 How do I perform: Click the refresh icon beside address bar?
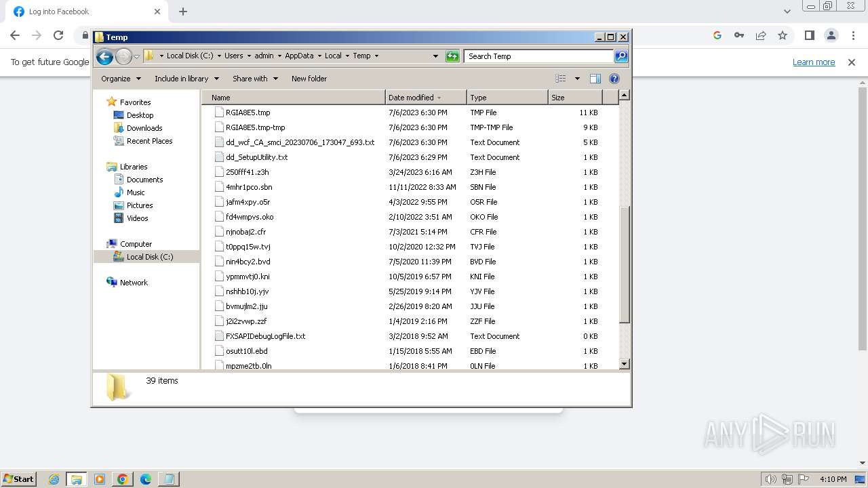452,56
